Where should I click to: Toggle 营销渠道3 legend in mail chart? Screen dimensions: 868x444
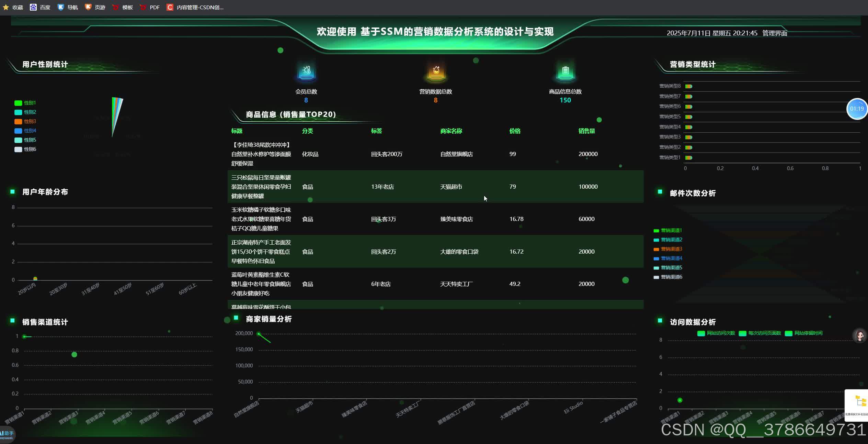668,249
